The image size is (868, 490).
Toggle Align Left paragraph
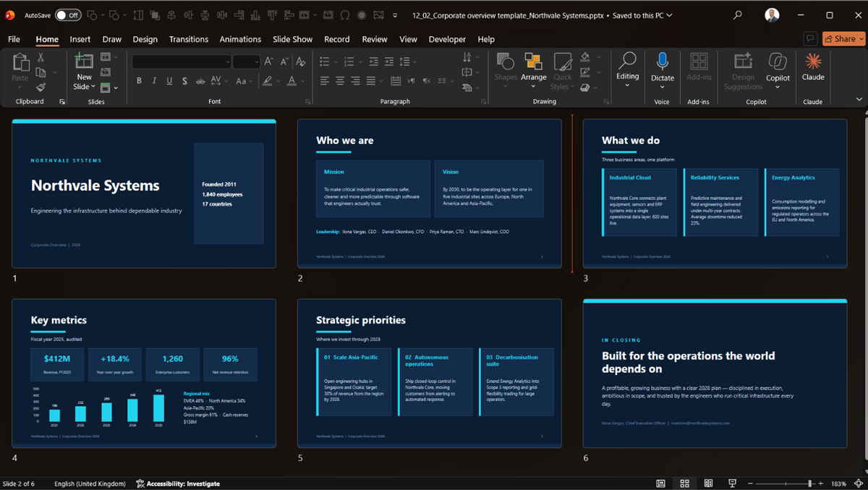pos(325,81)
